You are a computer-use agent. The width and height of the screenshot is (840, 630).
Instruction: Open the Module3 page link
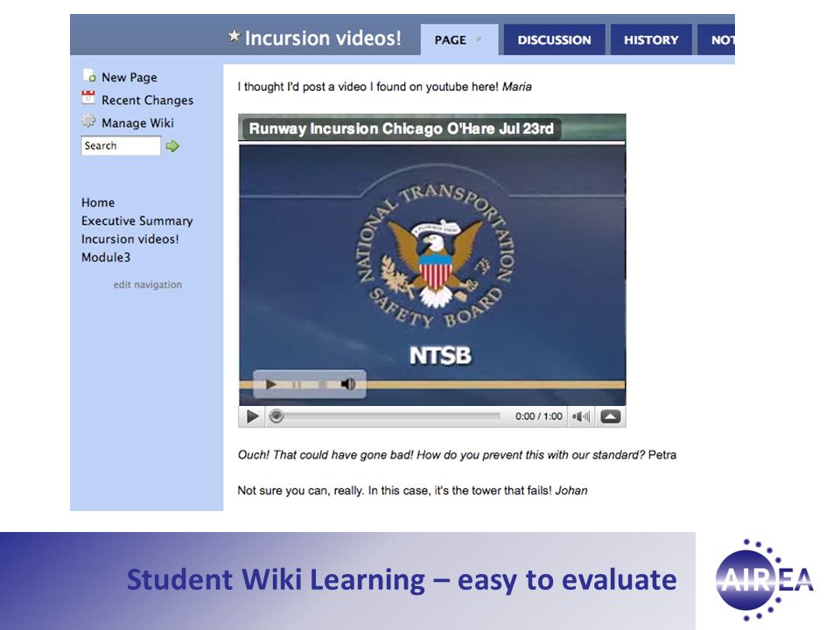tap(106, 257)
